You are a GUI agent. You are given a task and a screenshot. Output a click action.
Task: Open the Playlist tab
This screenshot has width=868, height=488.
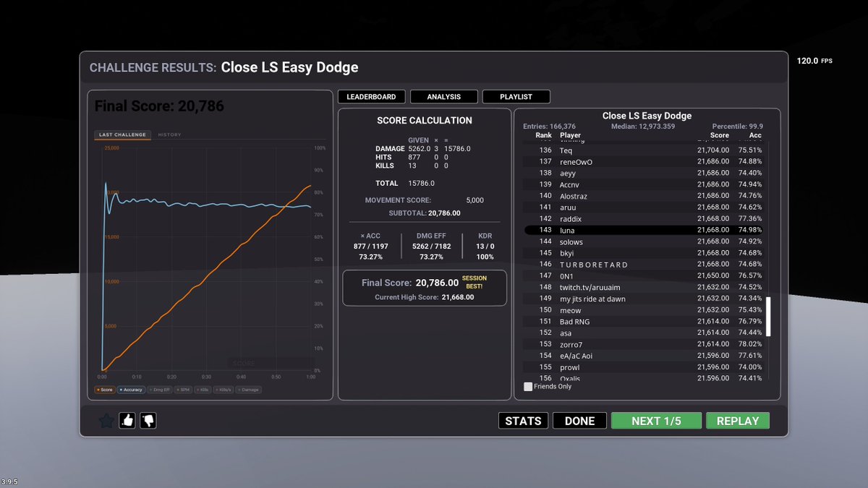coord(516,96)
